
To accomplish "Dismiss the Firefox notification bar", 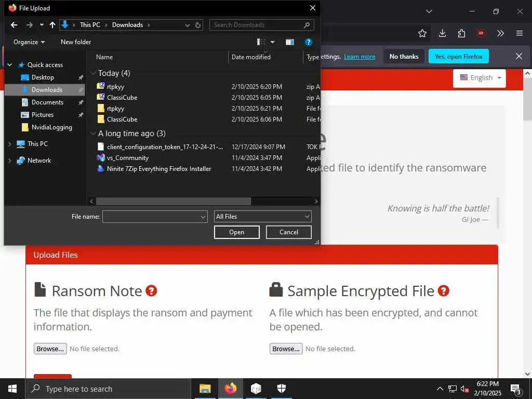I will (x=519, y=56).
